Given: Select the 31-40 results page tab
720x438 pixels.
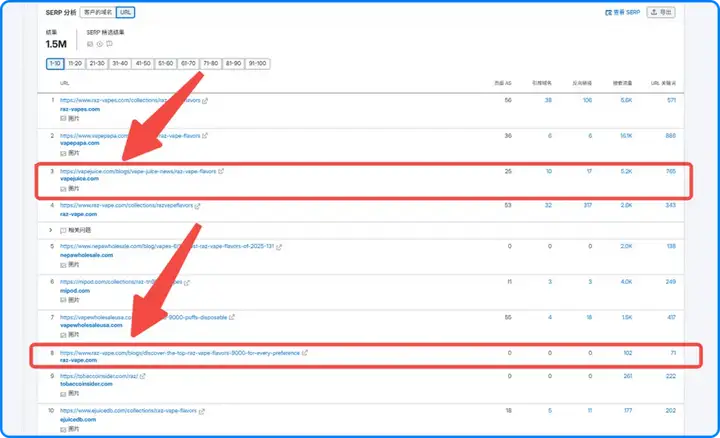Looking at the screenshot, I should coord(120,64).
